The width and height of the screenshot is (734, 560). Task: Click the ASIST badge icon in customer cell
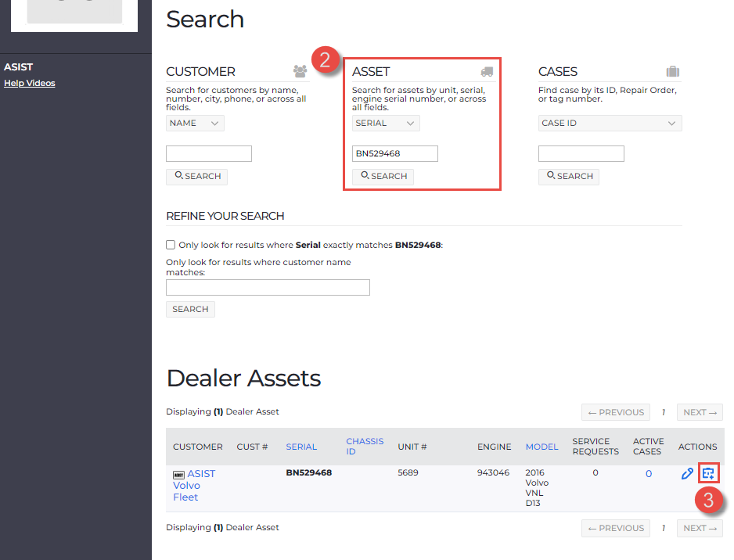(179, 475)
